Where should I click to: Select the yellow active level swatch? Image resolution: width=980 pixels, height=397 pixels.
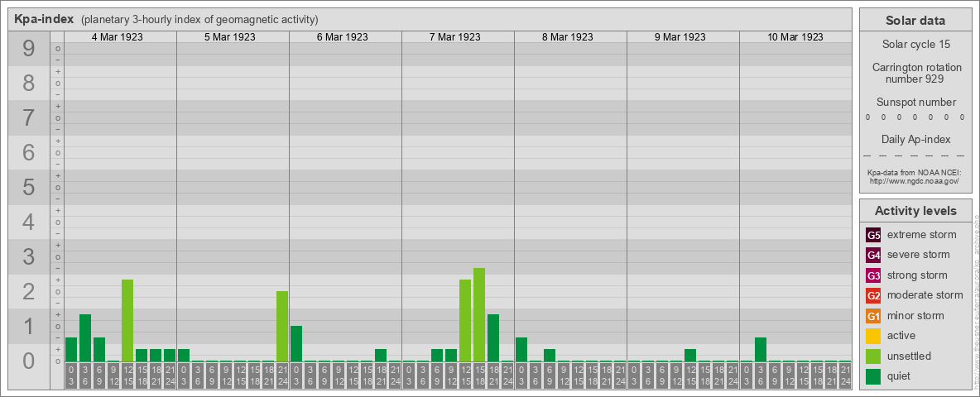[x=873, y=336]
